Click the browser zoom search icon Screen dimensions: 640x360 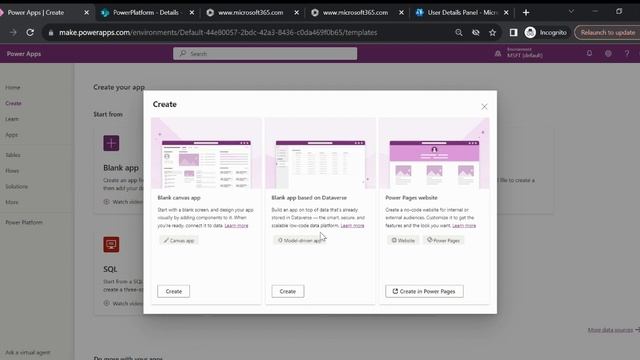[459, 32]
